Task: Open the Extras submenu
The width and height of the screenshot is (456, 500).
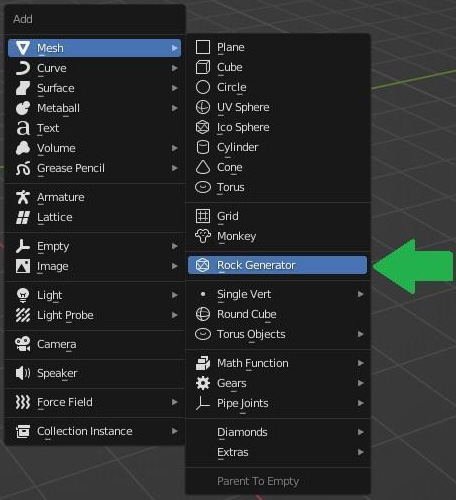Action: 277,452
